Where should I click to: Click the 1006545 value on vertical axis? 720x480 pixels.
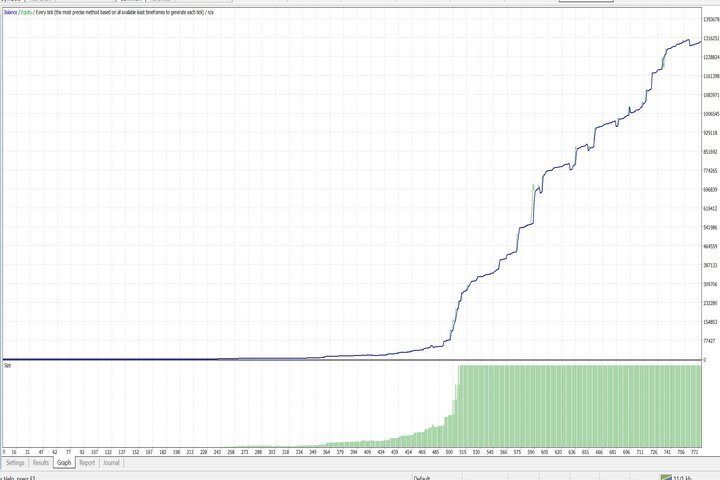pos(711,114)
